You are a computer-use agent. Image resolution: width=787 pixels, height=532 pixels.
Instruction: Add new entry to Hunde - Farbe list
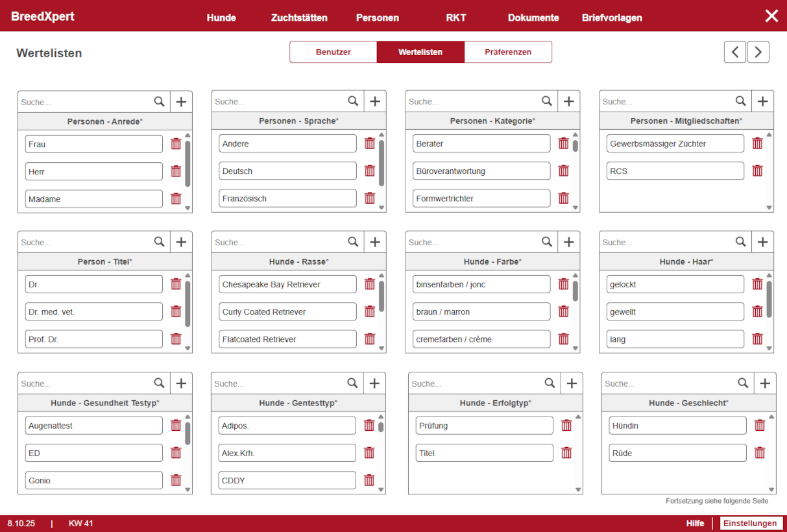coord(568,242)
